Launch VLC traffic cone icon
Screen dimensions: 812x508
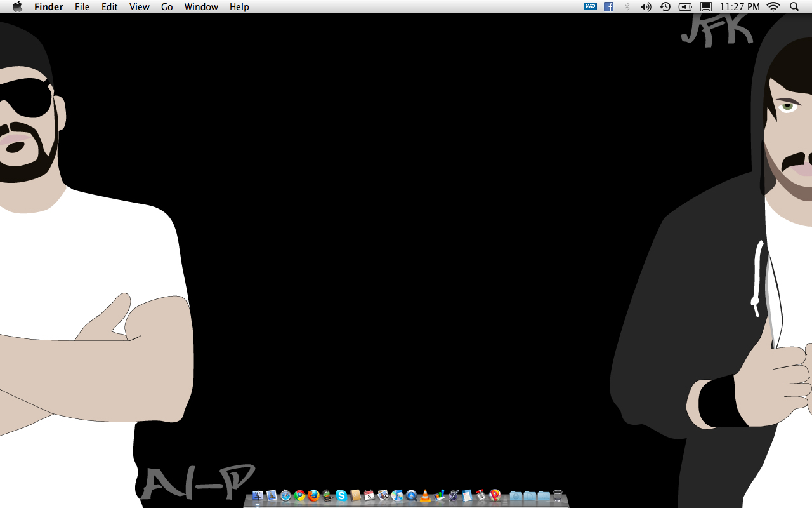(425, 495)
